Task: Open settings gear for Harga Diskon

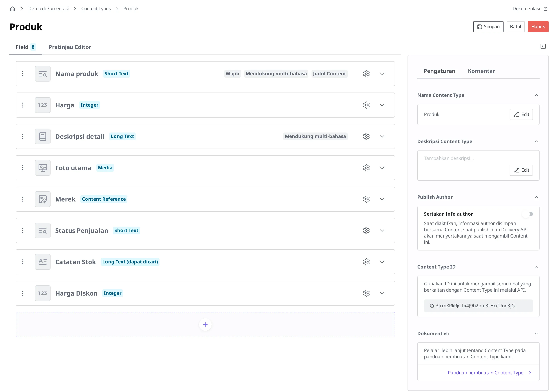Action: (366, 293)
